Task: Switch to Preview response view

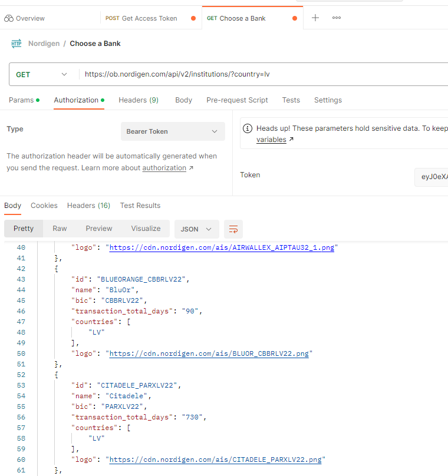Action: coord(99,229)
